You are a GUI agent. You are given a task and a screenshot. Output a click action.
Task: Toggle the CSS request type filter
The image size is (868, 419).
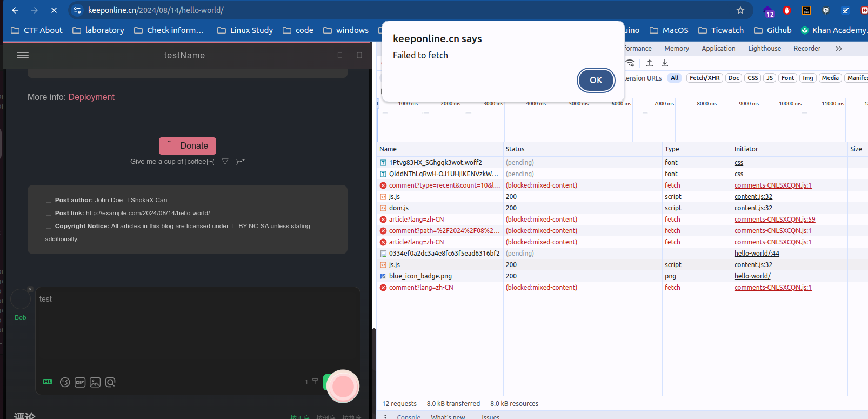pos(752,78)
